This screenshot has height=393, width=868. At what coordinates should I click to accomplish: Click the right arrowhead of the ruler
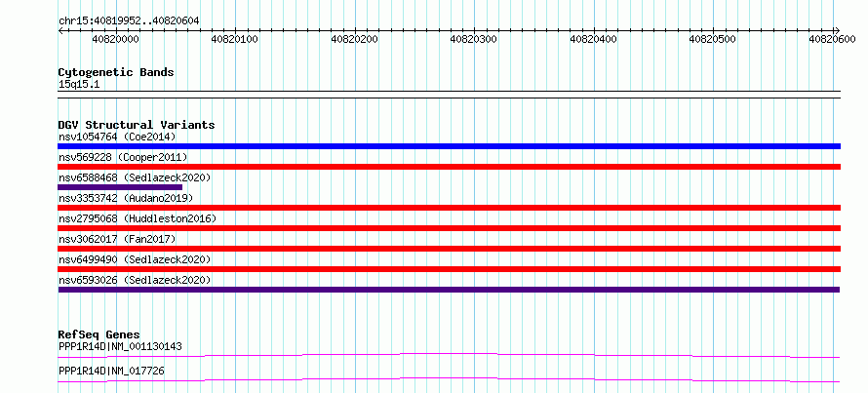[x=837, y=30]
